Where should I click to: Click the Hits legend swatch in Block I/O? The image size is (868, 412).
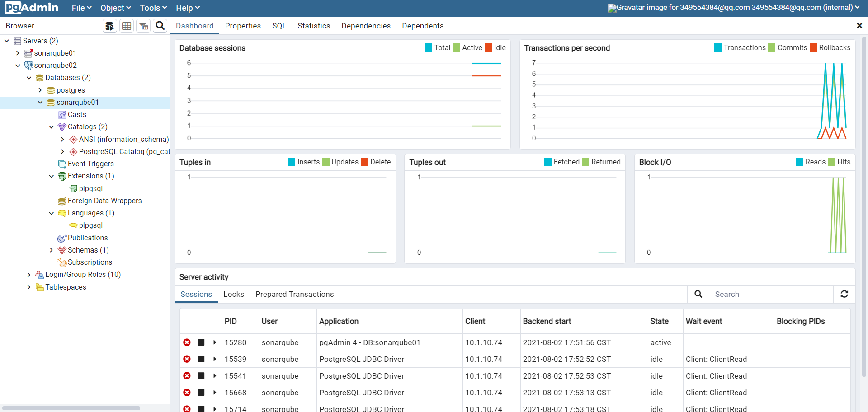pos(832,162)
